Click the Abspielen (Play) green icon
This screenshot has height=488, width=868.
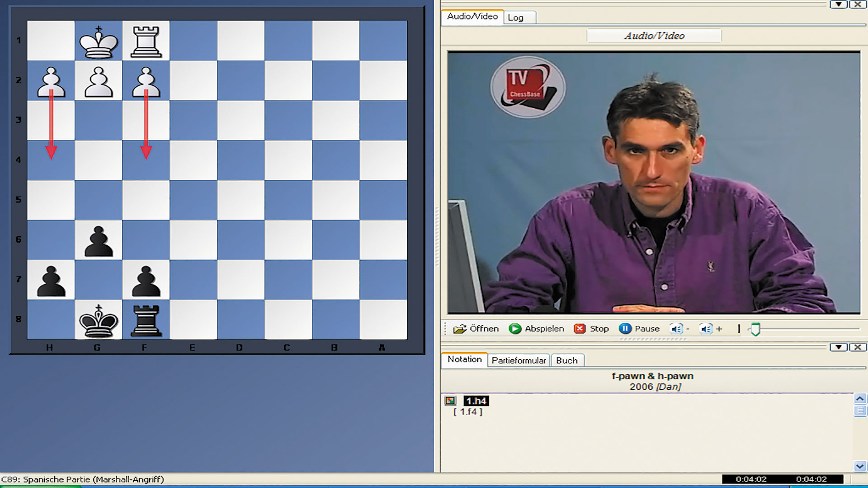pos(514,328)
